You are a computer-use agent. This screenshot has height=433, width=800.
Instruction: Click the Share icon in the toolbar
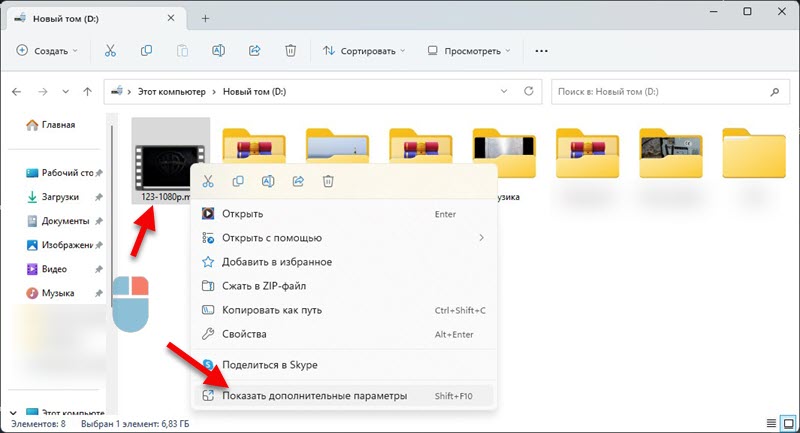(254, 50)
